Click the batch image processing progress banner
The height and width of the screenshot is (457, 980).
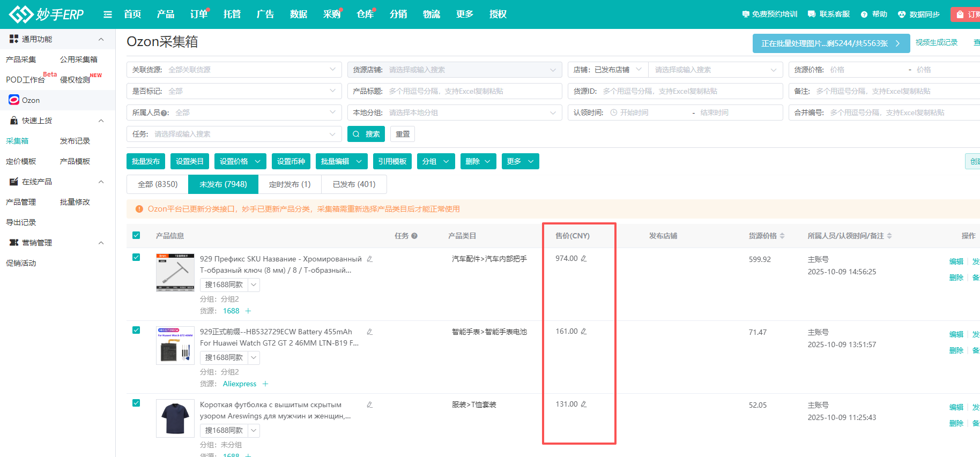830,43
